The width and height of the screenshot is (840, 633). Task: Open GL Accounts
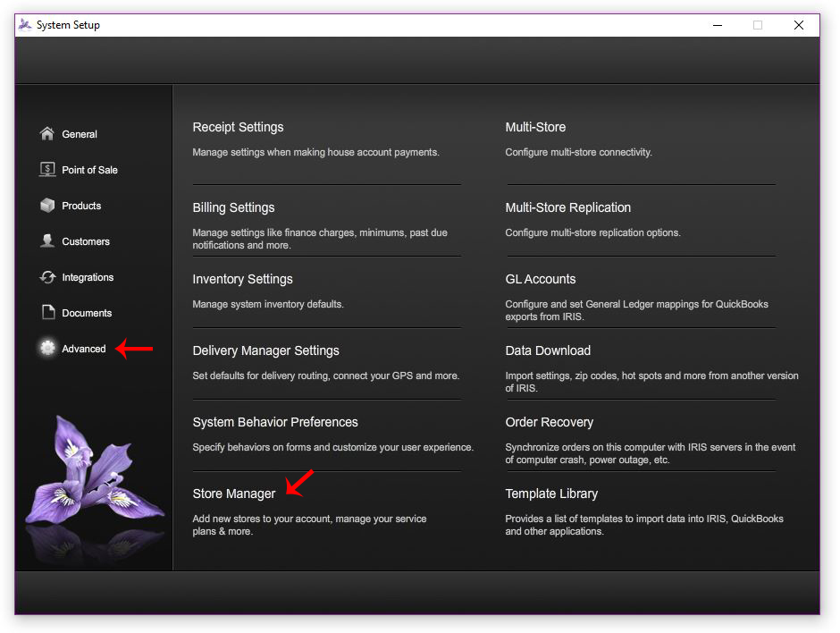(x=541, y=279)
